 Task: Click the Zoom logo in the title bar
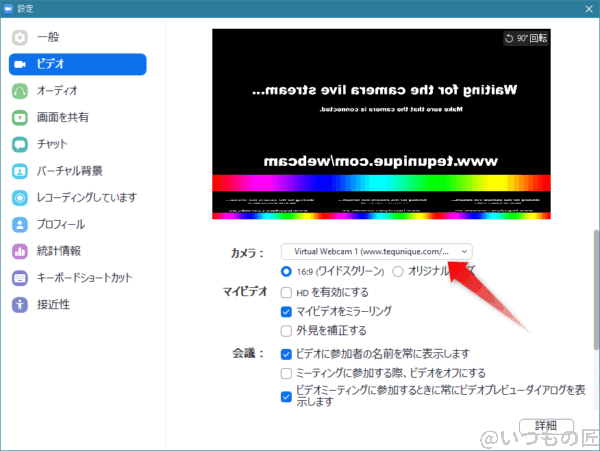coord(8,8)
